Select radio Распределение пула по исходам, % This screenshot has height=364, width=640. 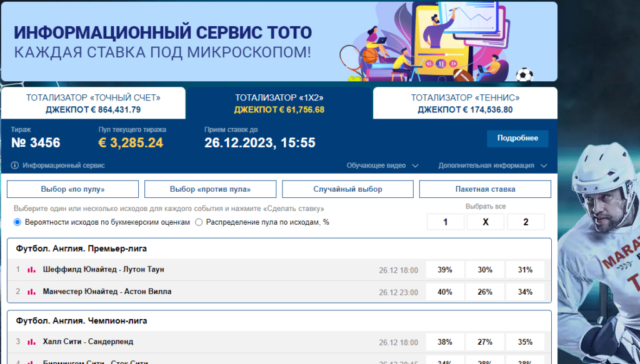tap(199, 222)
